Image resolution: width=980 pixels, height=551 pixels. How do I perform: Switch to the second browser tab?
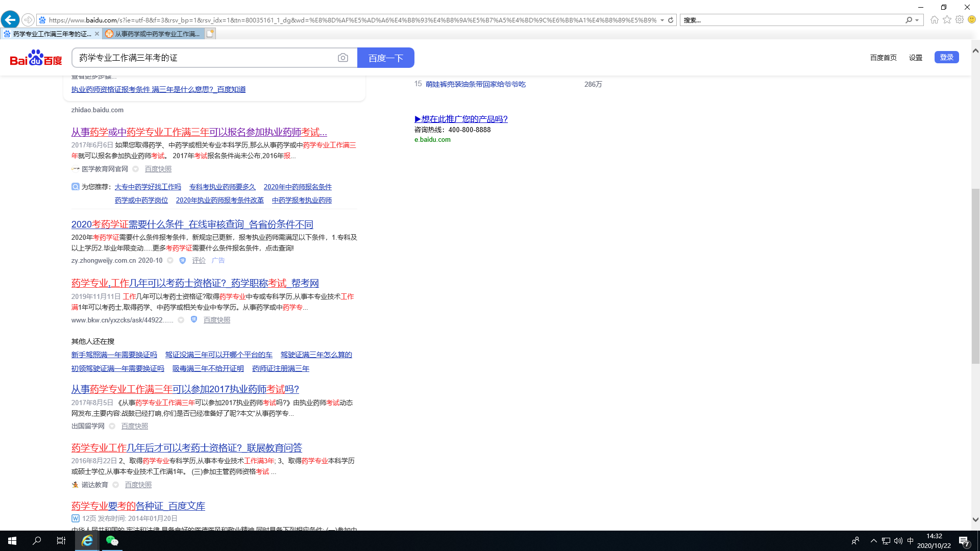154,34
